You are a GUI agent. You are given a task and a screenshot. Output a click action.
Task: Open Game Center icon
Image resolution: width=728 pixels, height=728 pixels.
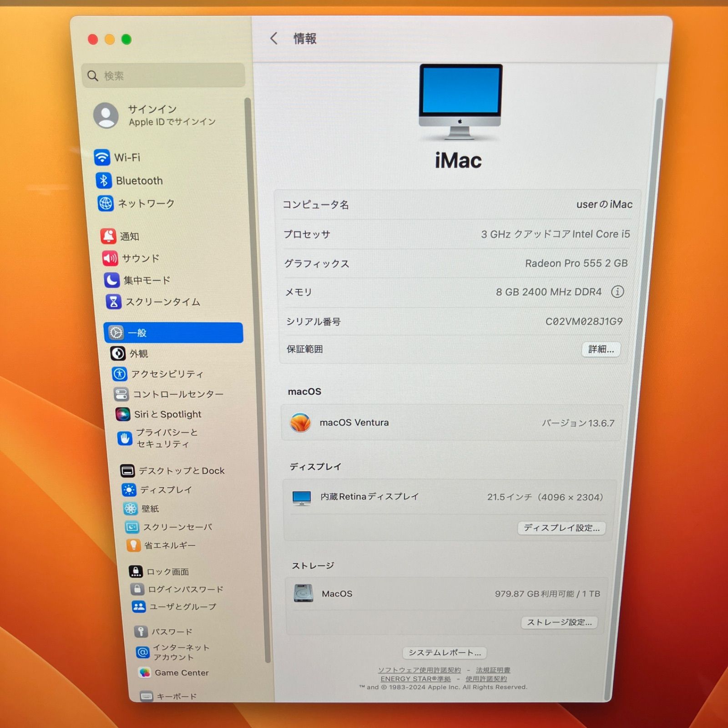[x=144, y=672]
